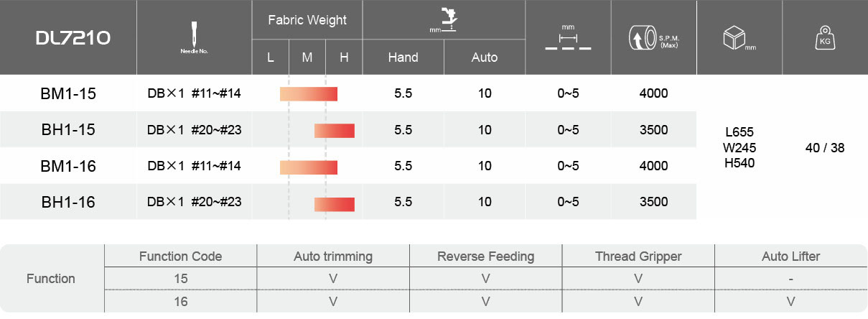Select the Hand column header
Screen dimensions: 868x319
point(403,57)
